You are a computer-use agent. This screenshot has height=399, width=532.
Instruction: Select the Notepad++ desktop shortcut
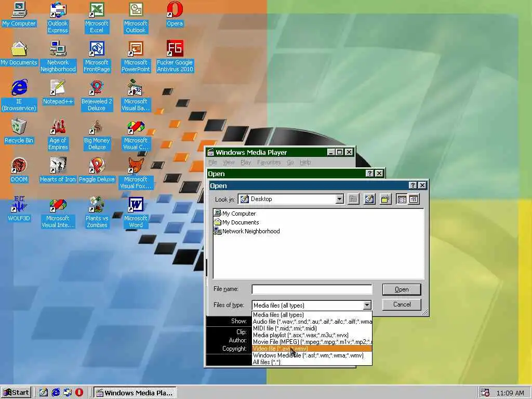pos(58,92)
